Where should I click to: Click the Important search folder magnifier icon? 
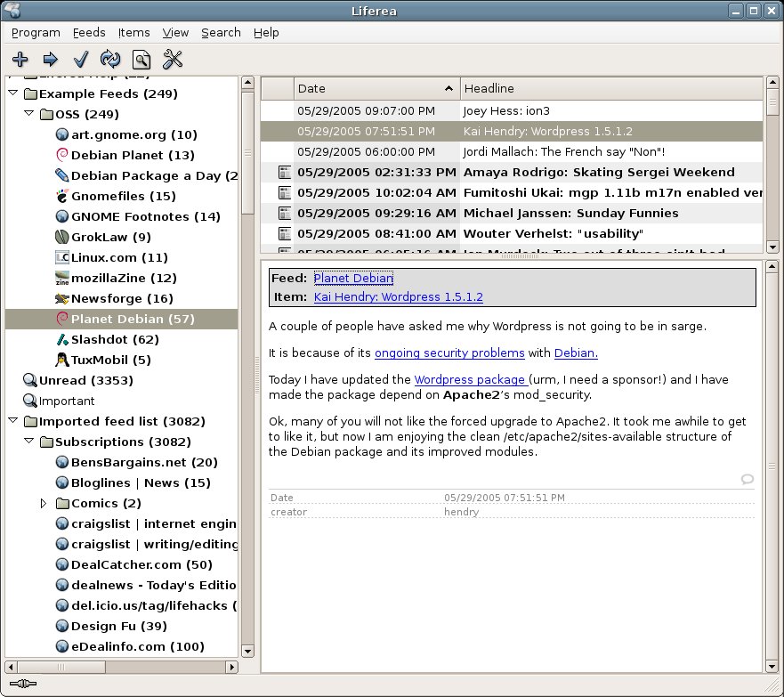30,401
